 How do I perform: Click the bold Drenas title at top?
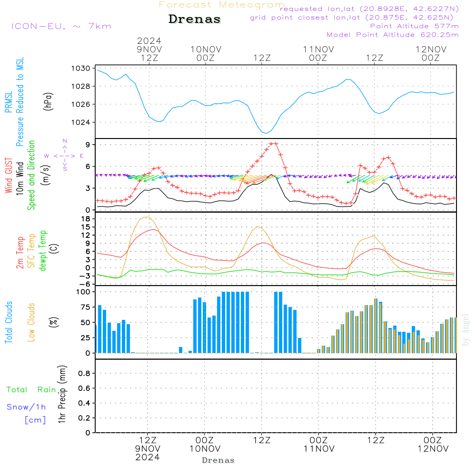[195, 20]
